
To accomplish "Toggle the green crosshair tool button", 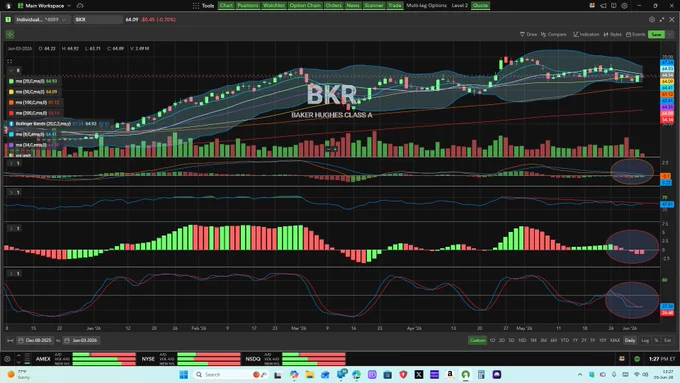I will pos(10,34).
